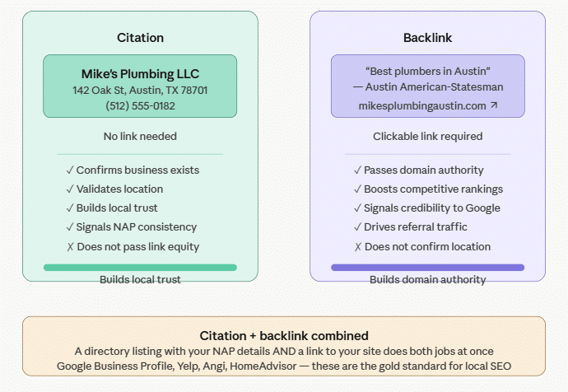Click the 142 Oak St address line
The height and width of the screenshot is (392, 568).
click(x=140, y=91)
